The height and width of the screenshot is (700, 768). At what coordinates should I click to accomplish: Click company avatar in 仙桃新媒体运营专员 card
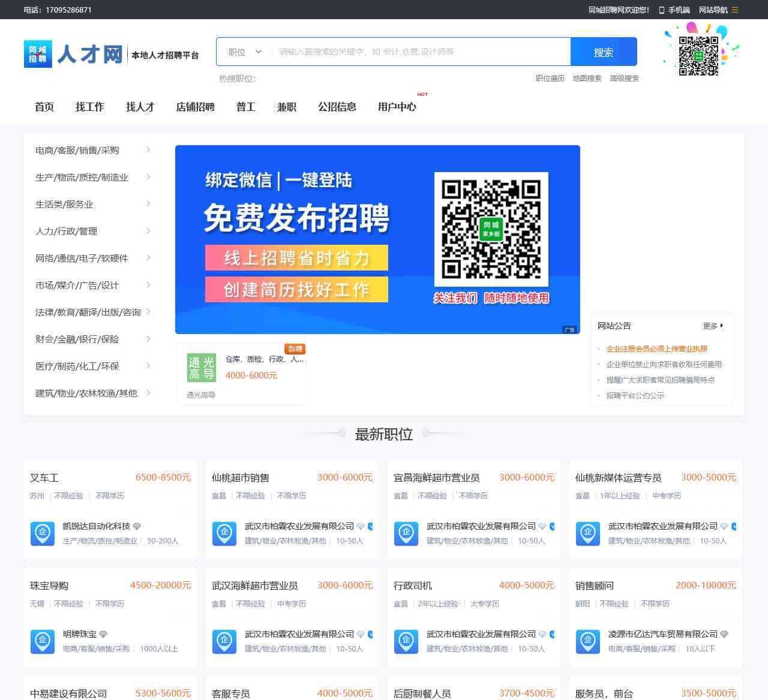587,533
